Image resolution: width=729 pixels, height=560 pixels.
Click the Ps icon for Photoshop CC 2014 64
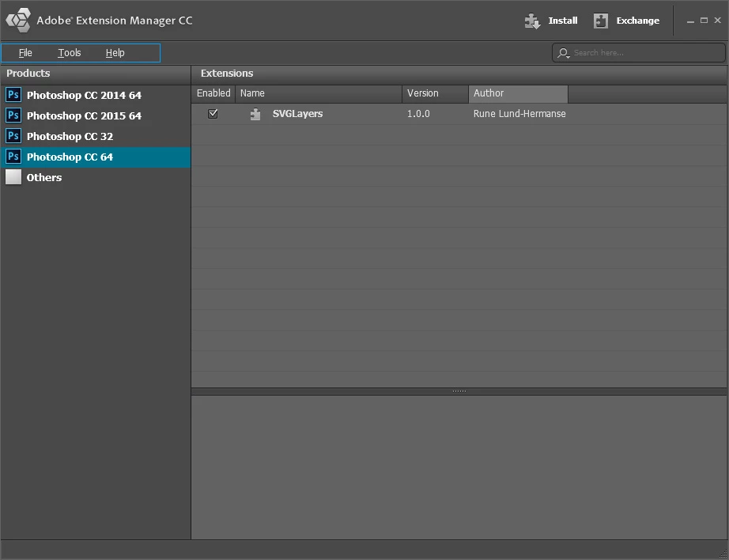pyautogui.click(x=13, y=95)
